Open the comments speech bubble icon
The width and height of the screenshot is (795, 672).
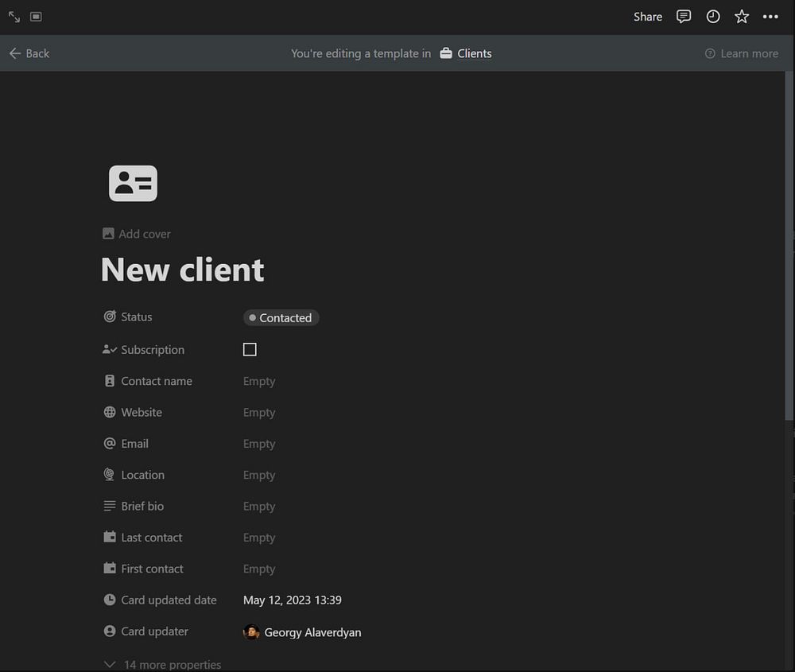[x=684, y=17]
